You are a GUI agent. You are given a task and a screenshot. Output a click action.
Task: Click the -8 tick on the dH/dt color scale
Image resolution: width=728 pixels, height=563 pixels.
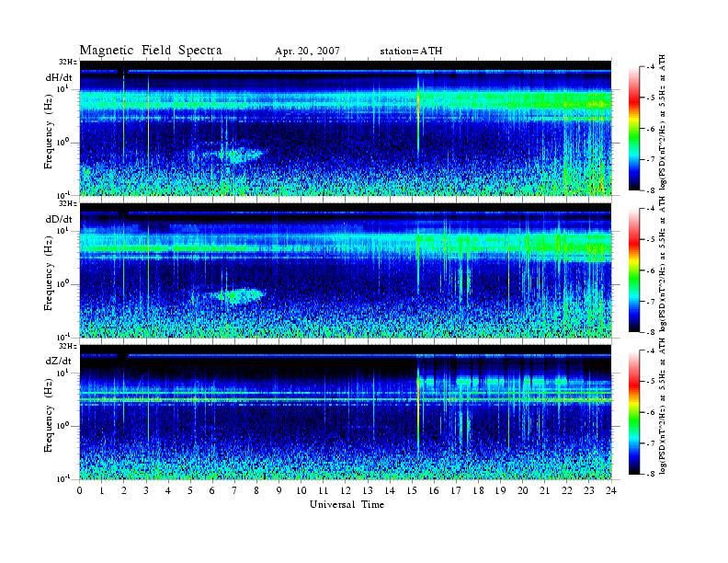pos(651,190)
